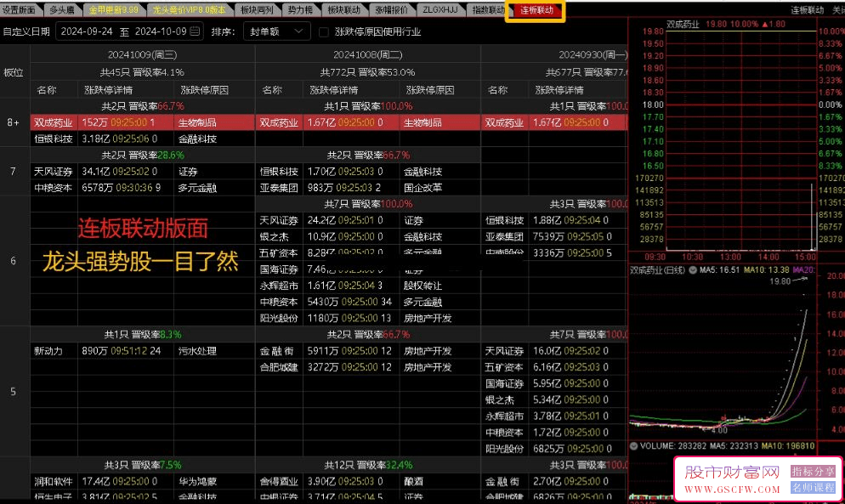Select 天风证券 row with 34.1亿
Image resolution: width=845 pixels, height=504 pixels.
pyautogui.click(x=142, y=172)
